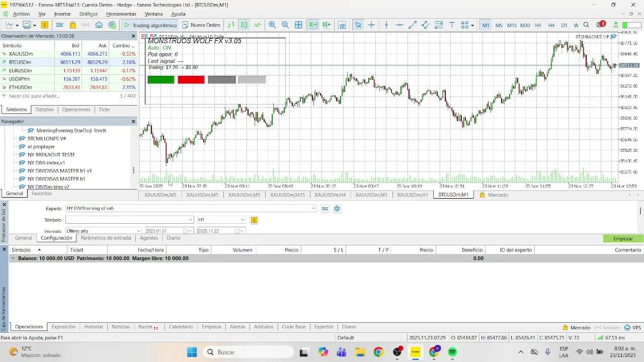Viewport: 644px width, 362px height.
Task: Select the crosshair tool
Action: (x=371, y=25)
